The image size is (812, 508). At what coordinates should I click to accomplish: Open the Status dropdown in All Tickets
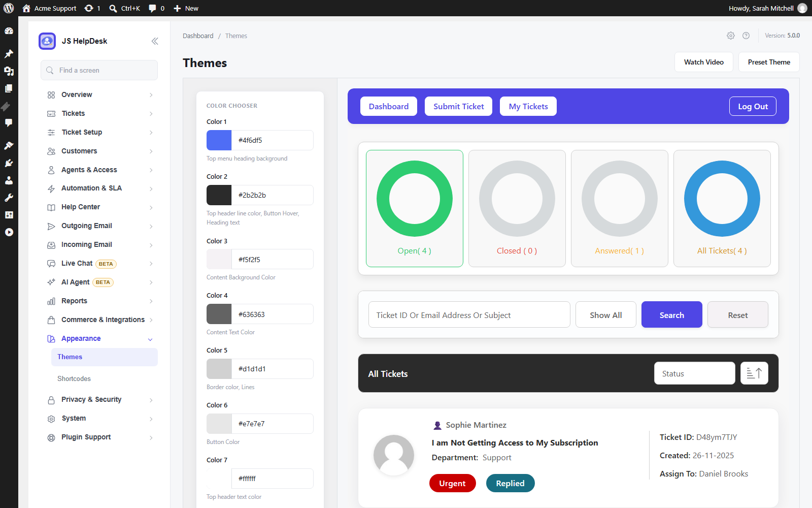695,373
